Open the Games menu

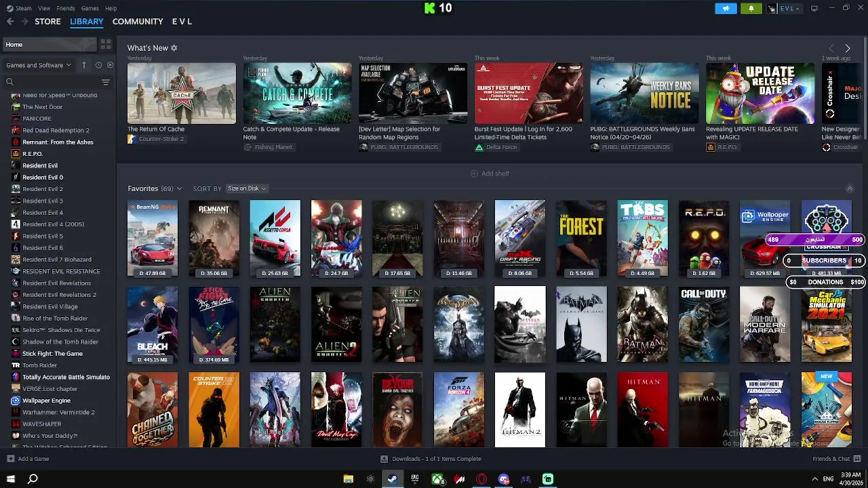[x=90, y=8]
